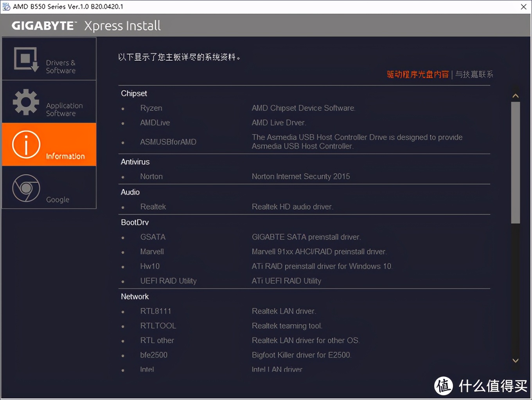Click the RTL other entry
This screenshot has width=532, height=400.
(157, 341)
